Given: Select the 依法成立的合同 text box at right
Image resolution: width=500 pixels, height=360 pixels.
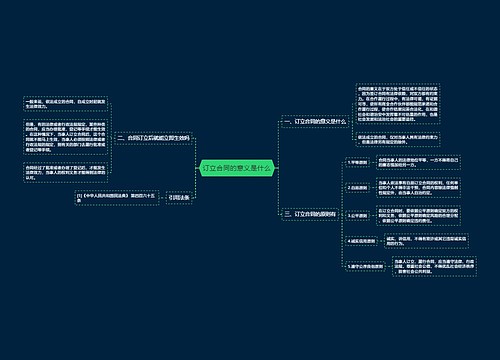Looking at the screenshot, I should pyautogui.click(x=398, y=139).
